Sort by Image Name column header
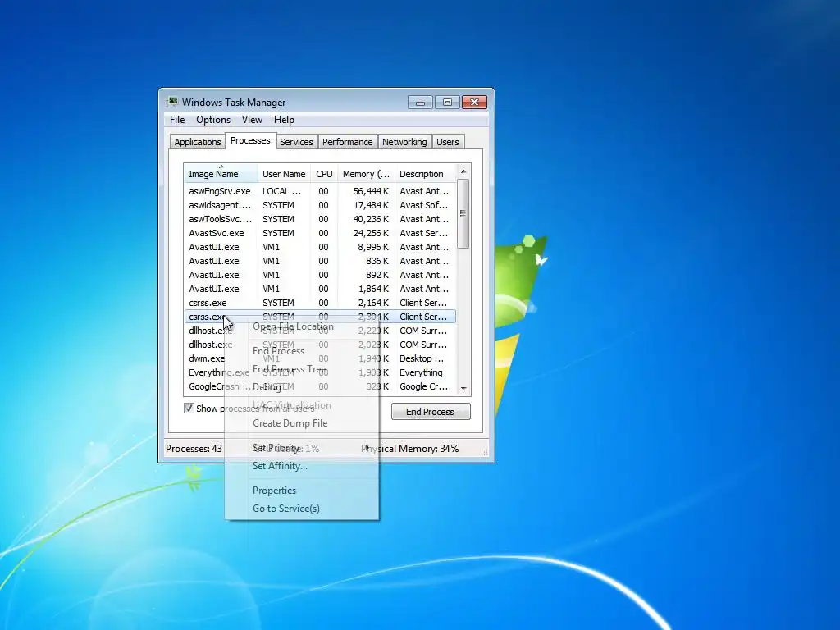The width and height of the screenshot is (840, 630). click(221, 174)
